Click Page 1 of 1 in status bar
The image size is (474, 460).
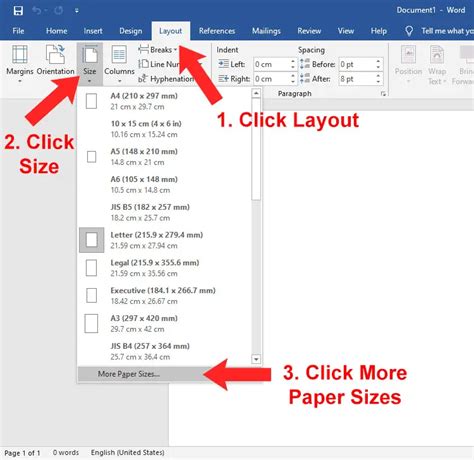pos(22,453)
